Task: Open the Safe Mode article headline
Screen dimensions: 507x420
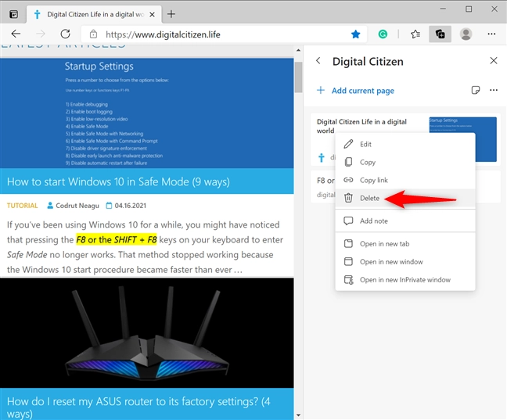Action: [118, 181]
